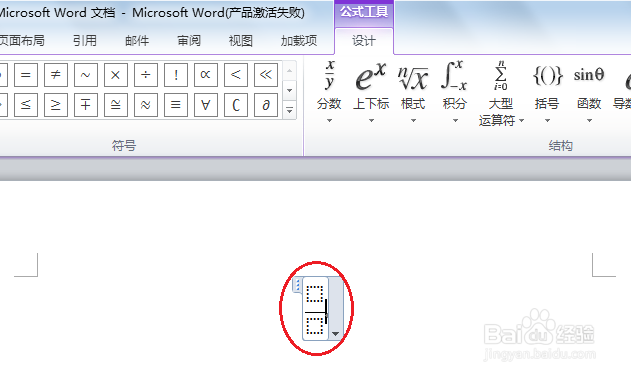The image size is (631, 376).
Task: Insert the minus-plus symbol
Action: (86, 105)
